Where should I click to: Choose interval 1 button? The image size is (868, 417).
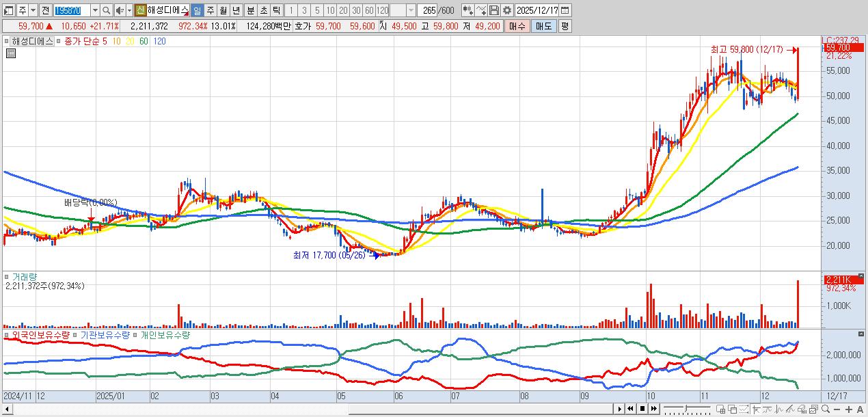click(x=291, y=10)
